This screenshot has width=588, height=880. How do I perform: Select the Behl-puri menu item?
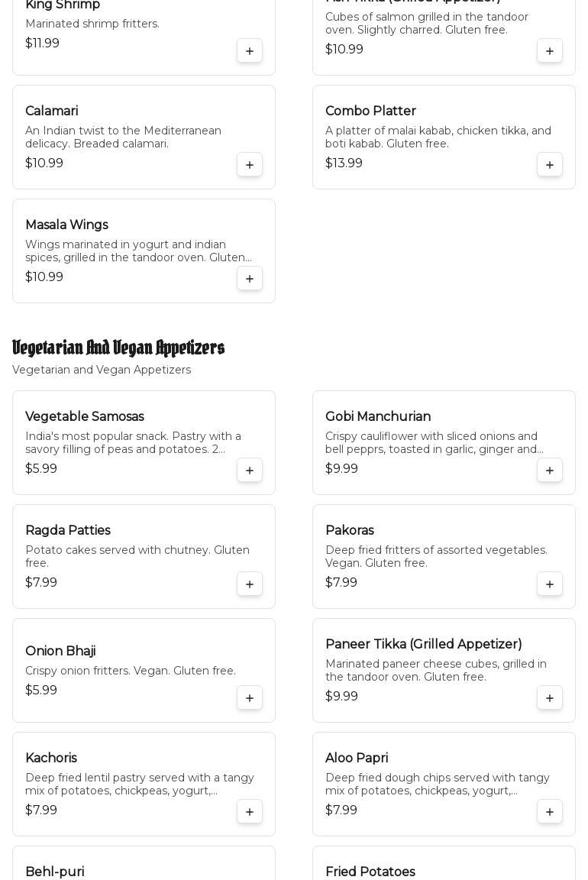point(55,872)
